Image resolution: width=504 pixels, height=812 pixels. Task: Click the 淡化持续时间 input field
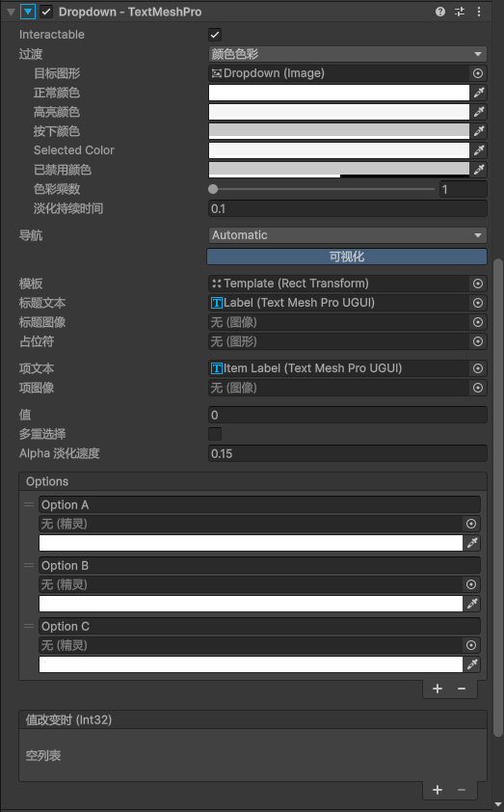pyautogui.click(x=347, y=209)
